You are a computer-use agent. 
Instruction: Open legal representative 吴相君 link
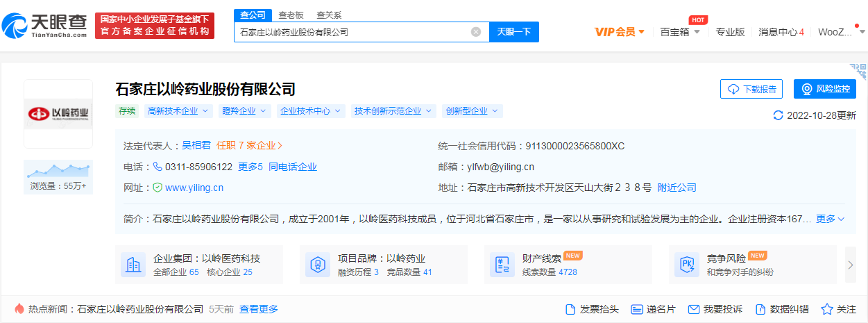(196, 146)
